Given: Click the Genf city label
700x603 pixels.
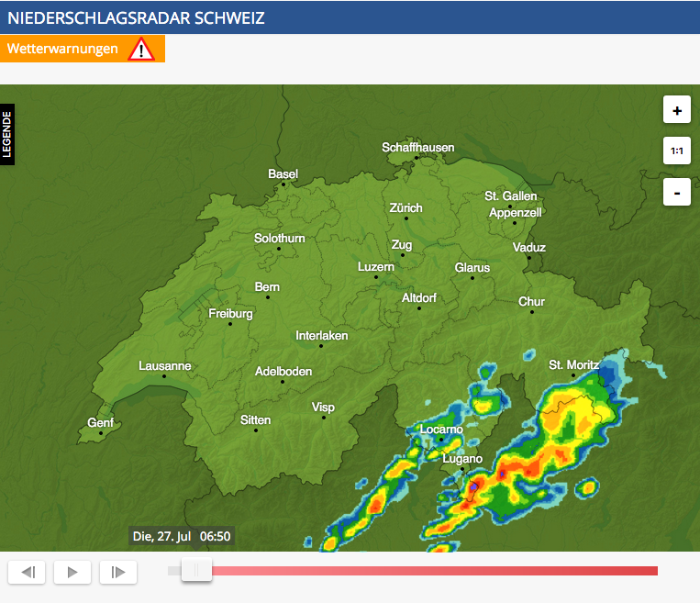Looking at the screenshot, I should tap(100, 422).
